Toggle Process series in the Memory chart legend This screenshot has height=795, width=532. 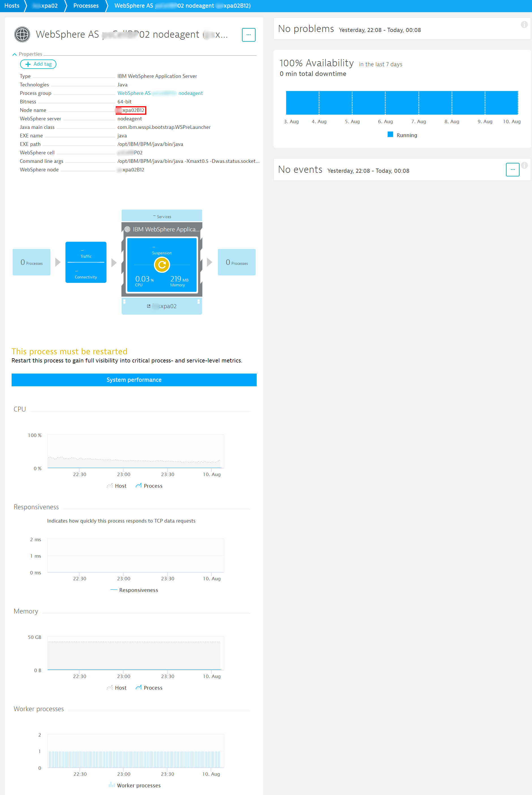[x=149, y=688]
